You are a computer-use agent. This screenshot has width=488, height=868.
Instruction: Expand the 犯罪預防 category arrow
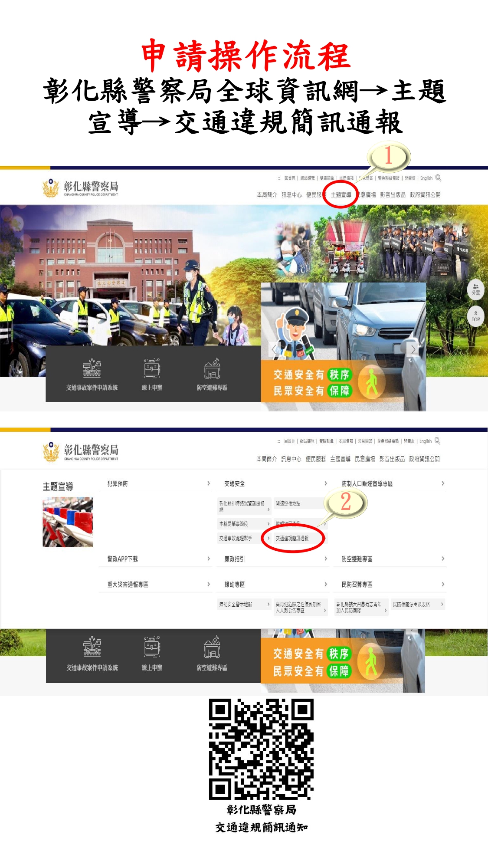click(209, 483)
